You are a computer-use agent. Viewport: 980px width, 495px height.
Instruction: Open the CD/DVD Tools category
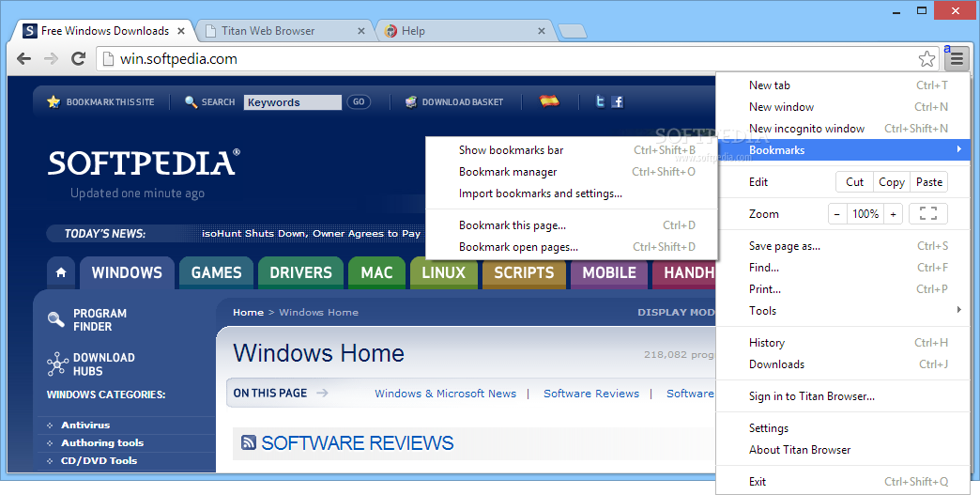(x=99, y=460)
